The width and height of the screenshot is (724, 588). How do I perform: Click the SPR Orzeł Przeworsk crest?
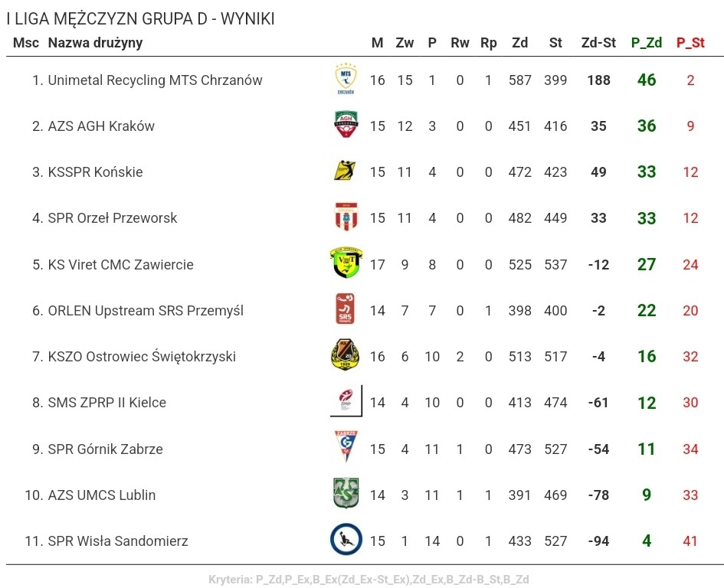tap(346, 217)
